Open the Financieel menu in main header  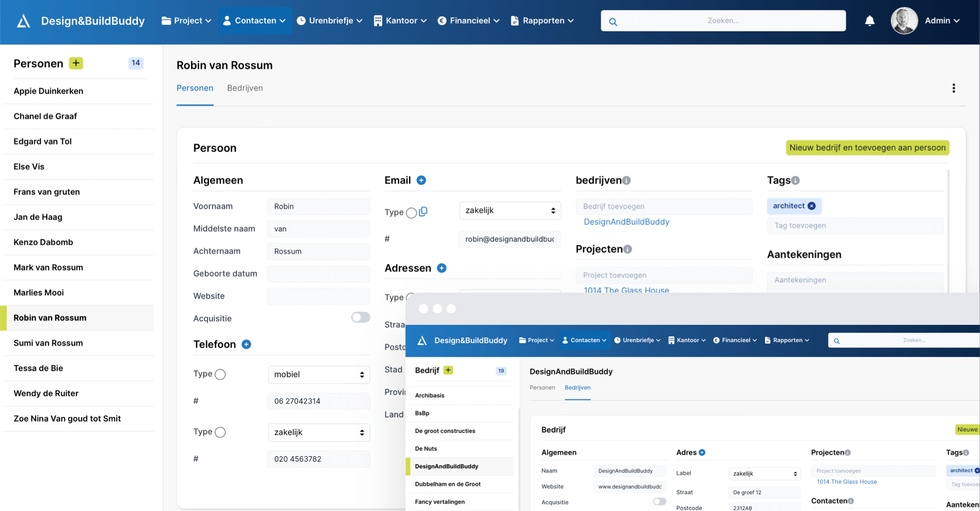[x=469, y=21]
